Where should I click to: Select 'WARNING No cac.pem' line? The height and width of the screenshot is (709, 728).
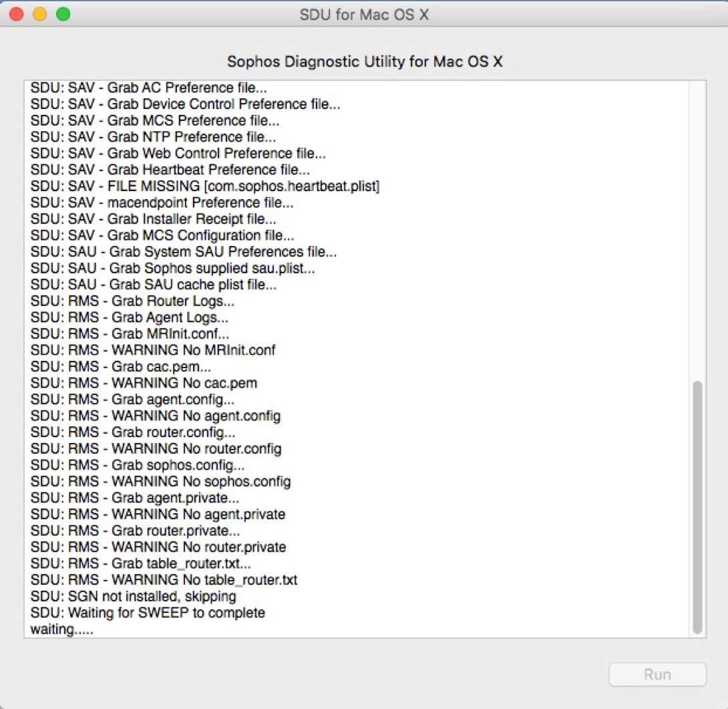[x=144, y=383]
